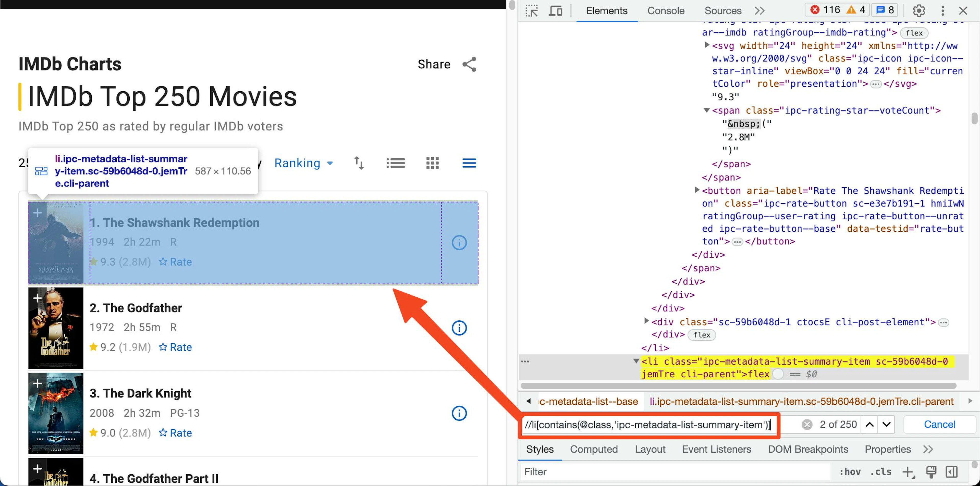Click the 116 errors counter
Viewport: 980px width, 486px height.
click(x=825, y=10)
